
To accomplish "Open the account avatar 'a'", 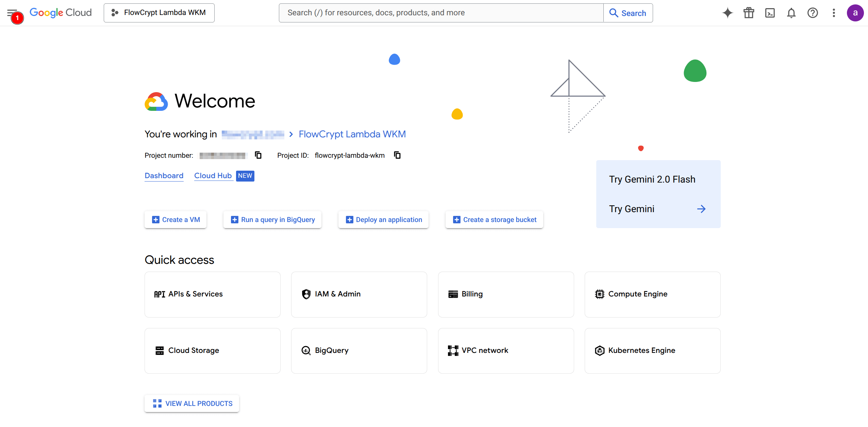I will click(855, 13).
